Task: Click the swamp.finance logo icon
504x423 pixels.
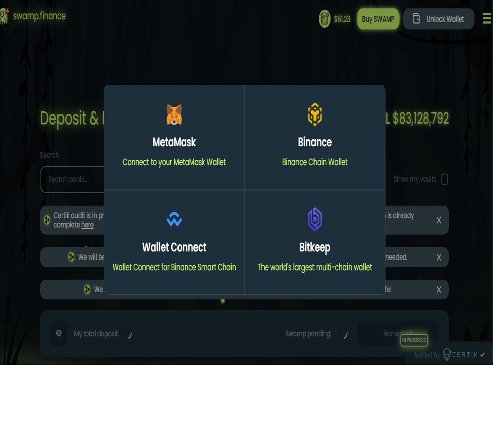Action: [4, 16]
